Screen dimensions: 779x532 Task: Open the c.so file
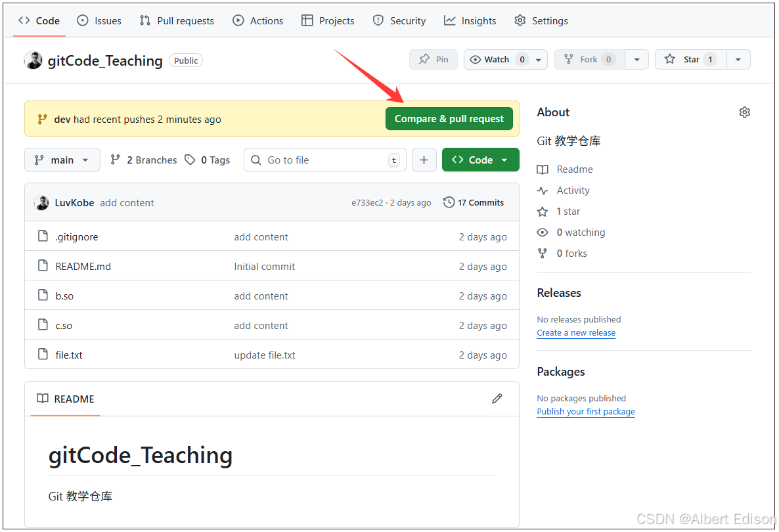(x=64, y=326)
